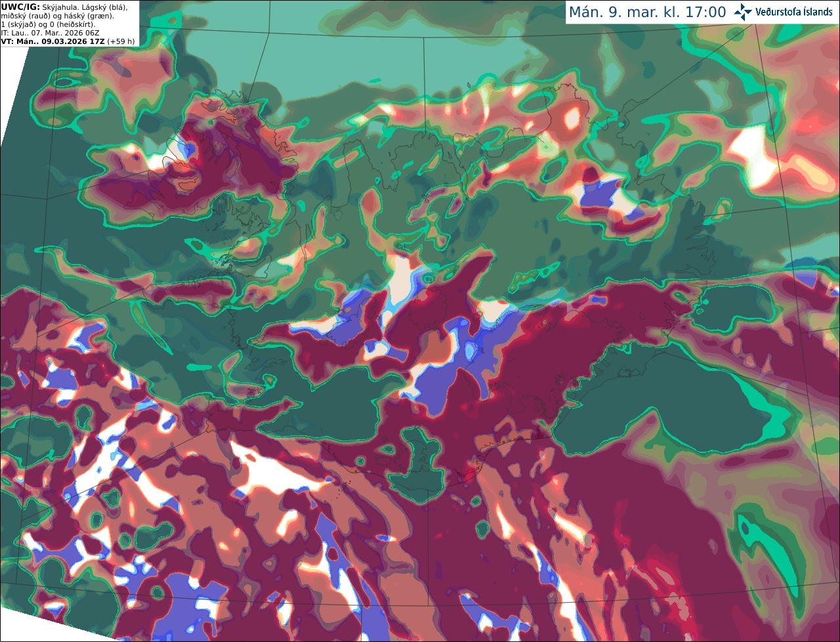Click the "miðský (rauð) og háský (græn)." line
Image resolution: width=840 pixels, height=642 pixels.
click(57, 16)
